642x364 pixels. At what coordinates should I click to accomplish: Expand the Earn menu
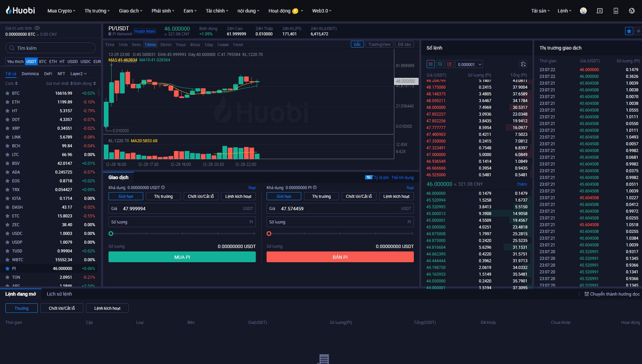[x=190, y=11]
